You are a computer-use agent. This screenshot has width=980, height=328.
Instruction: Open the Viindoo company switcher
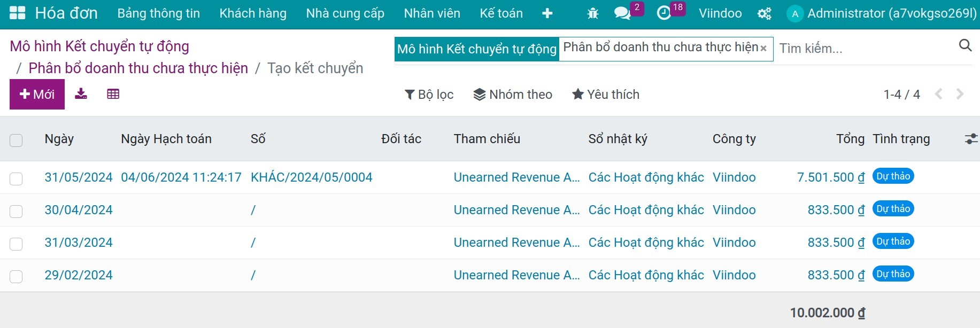click(720, 13)
